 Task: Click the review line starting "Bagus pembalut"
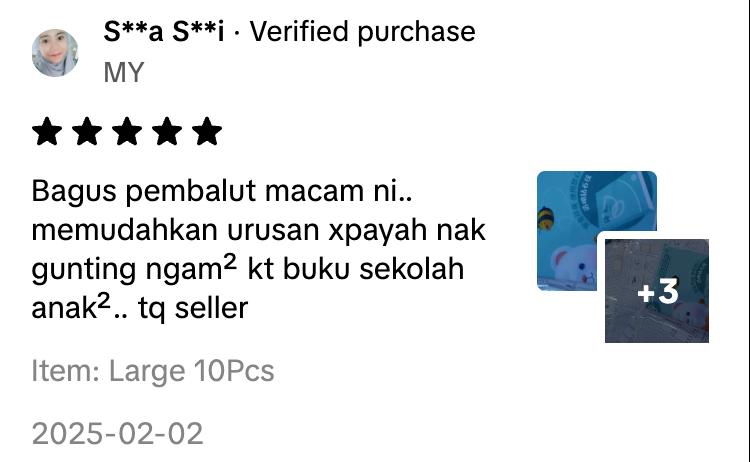pos(222,191)
